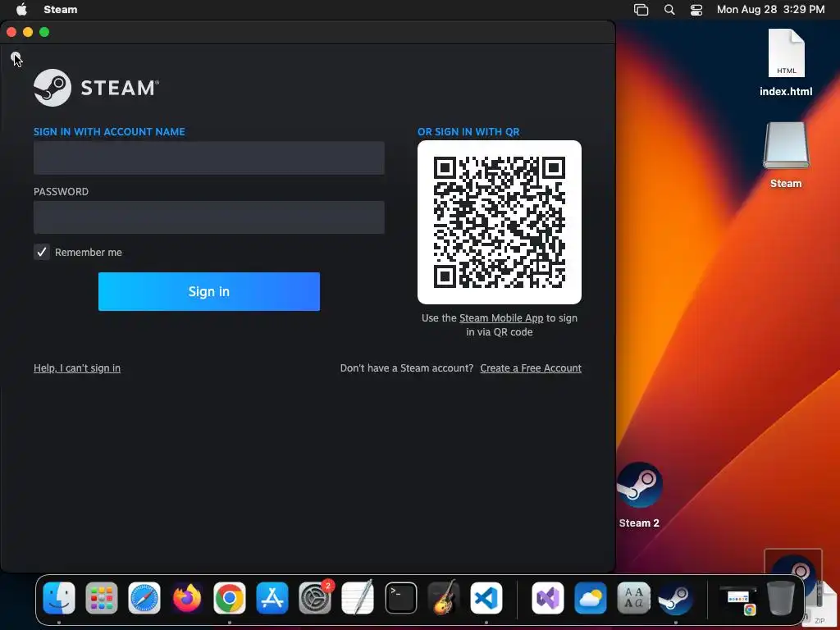Open the Weather app in dock
This screenshot has height=630, width=840.
(x=591, y=597)
